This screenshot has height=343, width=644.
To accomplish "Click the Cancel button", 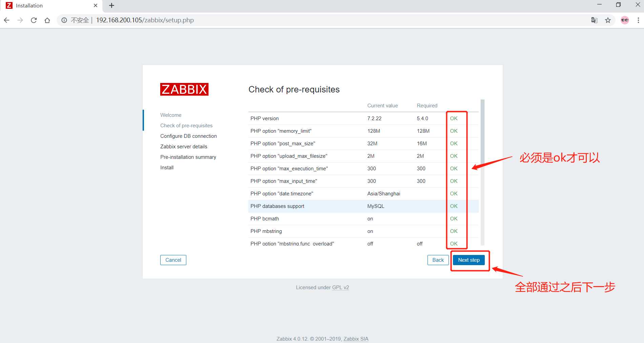I will [x=173, y=260].
